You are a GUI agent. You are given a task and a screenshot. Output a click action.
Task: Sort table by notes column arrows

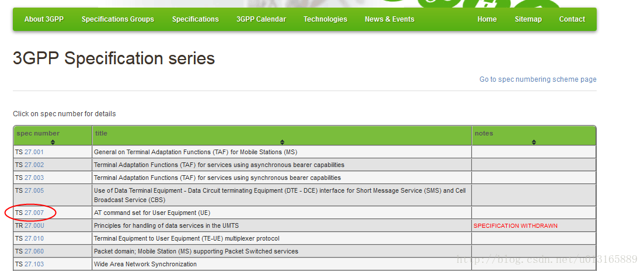(534, 142)
